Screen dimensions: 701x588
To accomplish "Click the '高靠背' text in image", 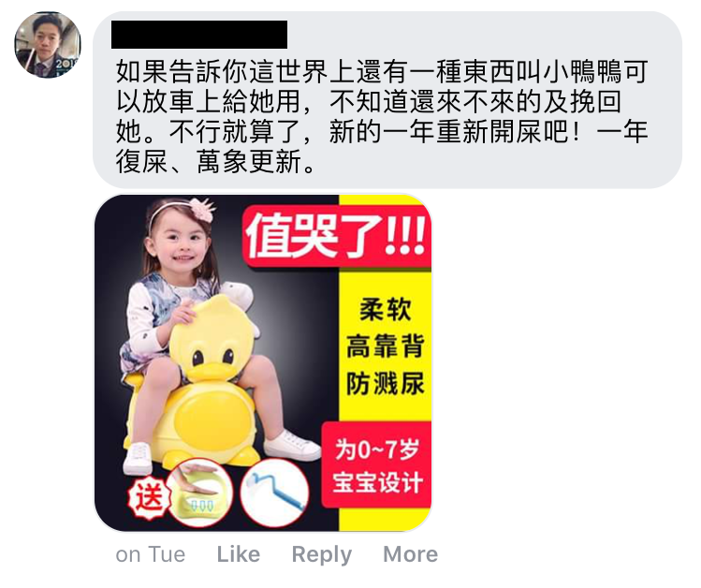I will [x=385, y=345].
